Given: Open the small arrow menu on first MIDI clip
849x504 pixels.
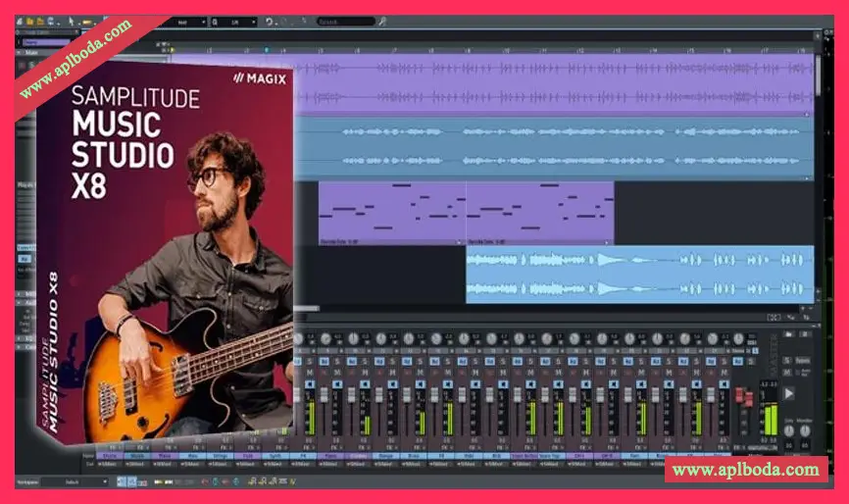Looking at the screenshot, I should 459,242.
